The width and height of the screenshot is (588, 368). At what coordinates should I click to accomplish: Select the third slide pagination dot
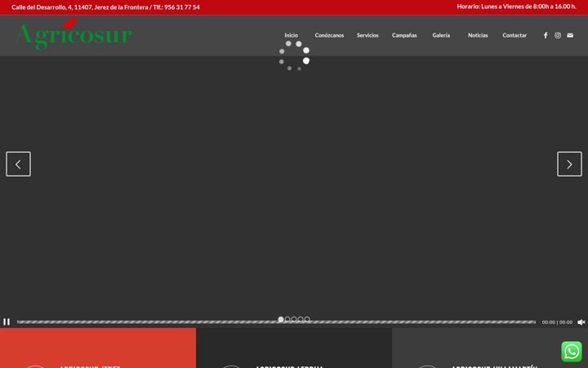point(294,319)
